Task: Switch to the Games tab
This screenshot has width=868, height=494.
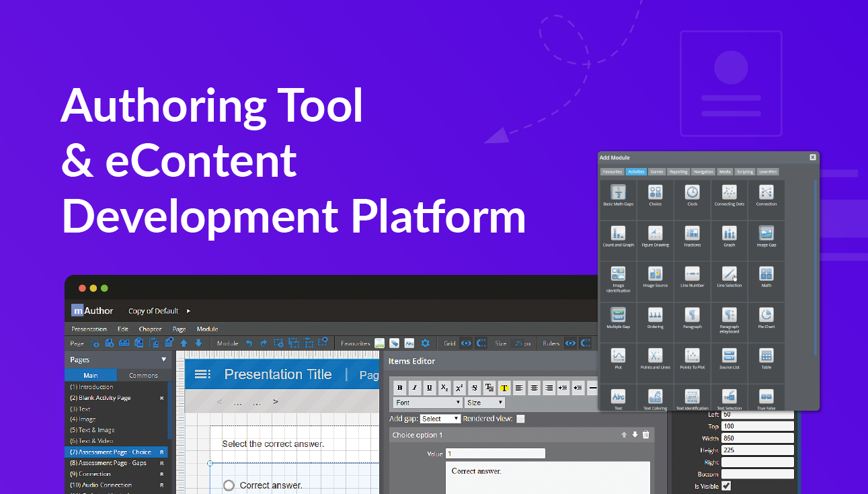Action: pyautogui.click(x=656, y=171)
